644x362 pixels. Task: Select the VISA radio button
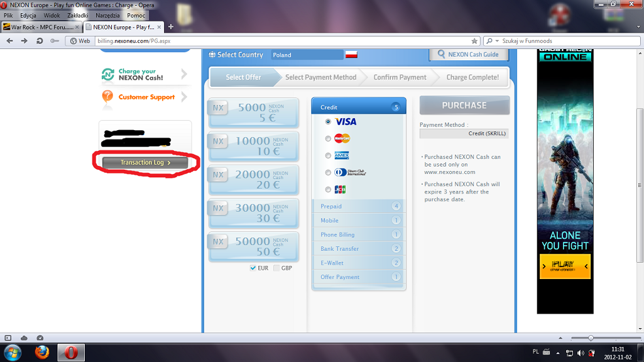[328, 122]
